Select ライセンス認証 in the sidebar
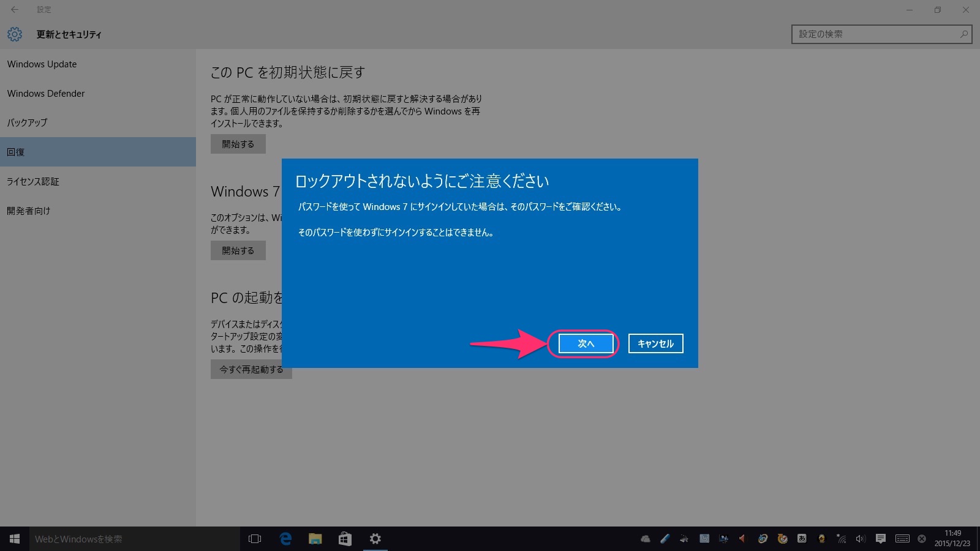This screenshot has height=551, width=980. (98, 181)
